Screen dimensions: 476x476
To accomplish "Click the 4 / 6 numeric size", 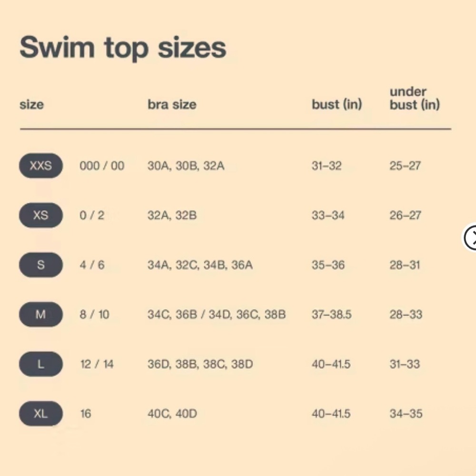I will point(92,265).
